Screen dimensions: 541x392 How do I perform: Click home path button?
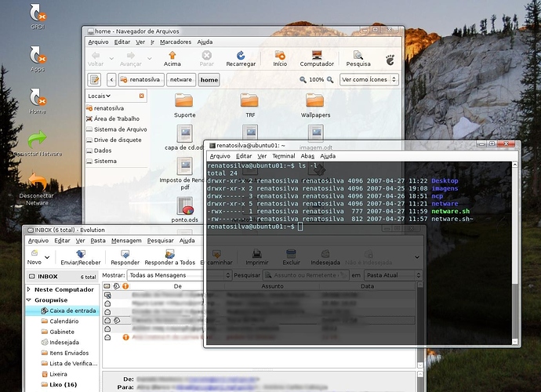(x=209, y=80)
